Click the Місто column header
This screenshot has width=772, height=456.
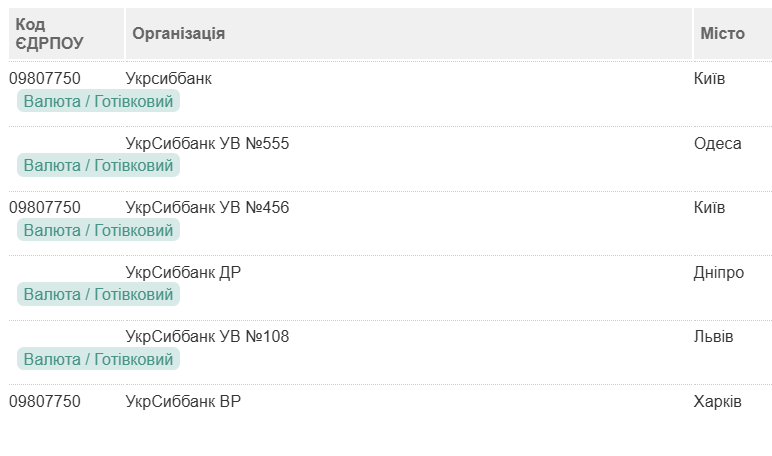click(x=722, y=34)
